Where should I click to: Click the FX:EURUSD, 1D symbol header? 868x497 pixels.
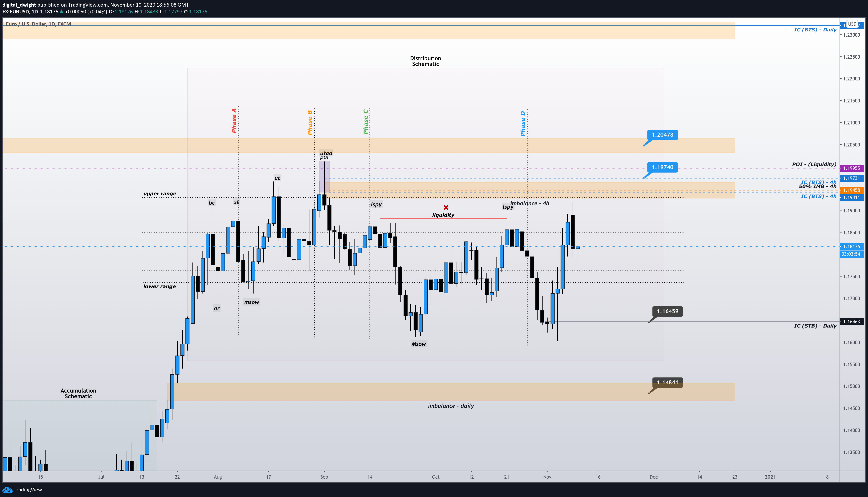coord(20,12)
